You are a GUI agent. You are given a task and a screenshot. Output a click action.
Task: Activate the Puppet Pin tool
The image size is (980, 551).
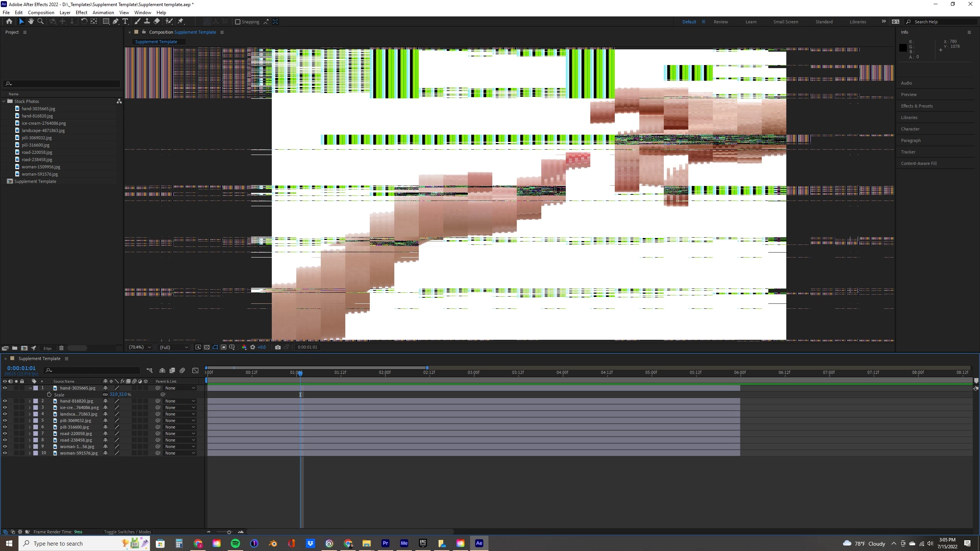coord(180,21)
